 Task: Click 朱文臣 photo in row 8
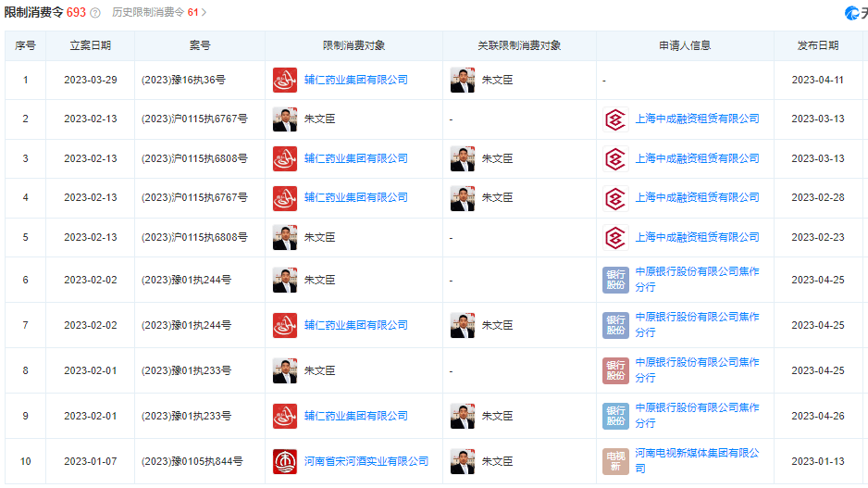tap(284, 370)
